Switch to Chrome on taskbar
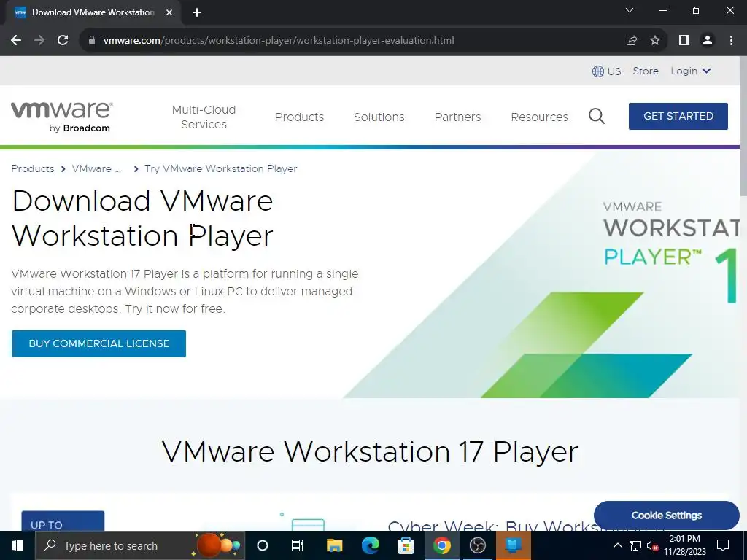 pos(441,545)
